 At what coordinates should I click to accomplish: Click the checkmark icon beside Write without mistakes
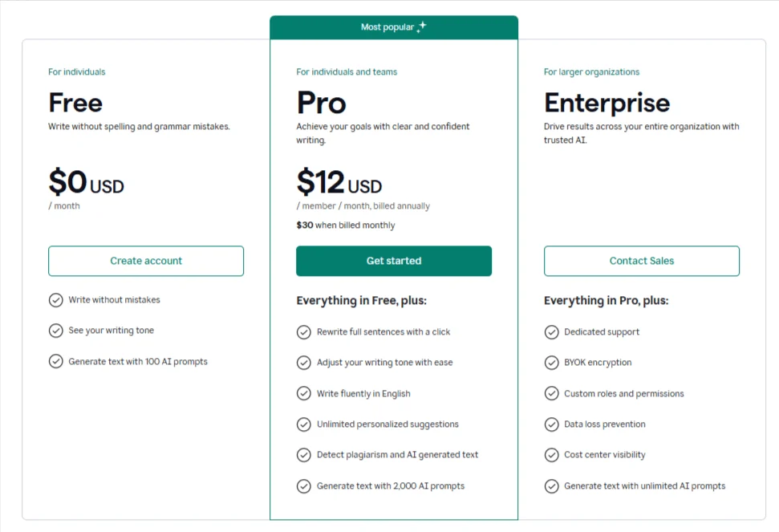click(x=56, y=299)
